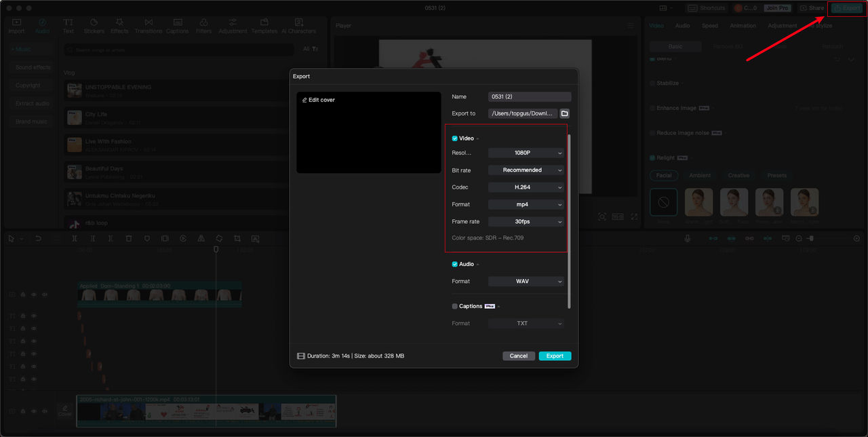Toggle the Relight checkbox
Screen dimensions: 868x437
coord(652,157)
